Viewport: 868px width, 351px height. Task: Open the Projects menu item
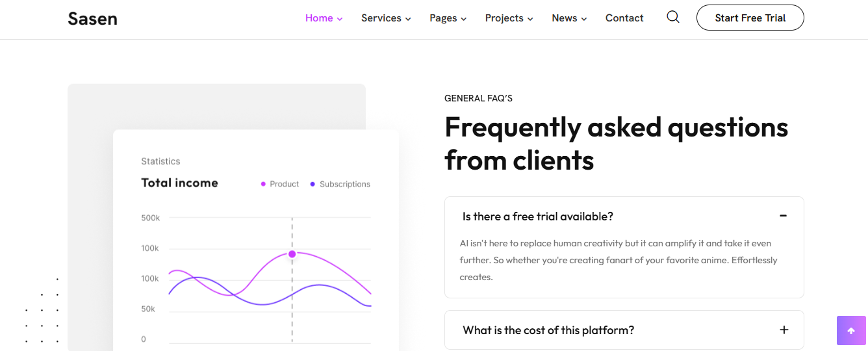click(x=509, y=18)
